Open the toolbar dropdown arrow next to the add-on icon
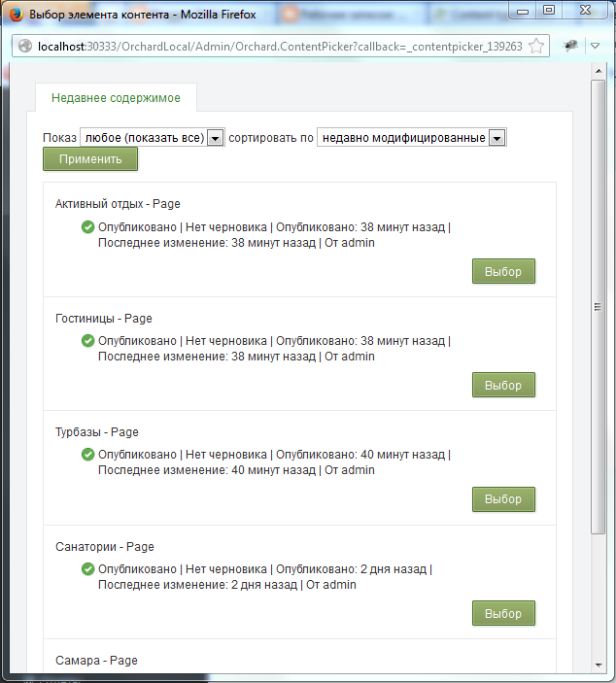Screen dimensions: 616x683 tap(595, 46)
